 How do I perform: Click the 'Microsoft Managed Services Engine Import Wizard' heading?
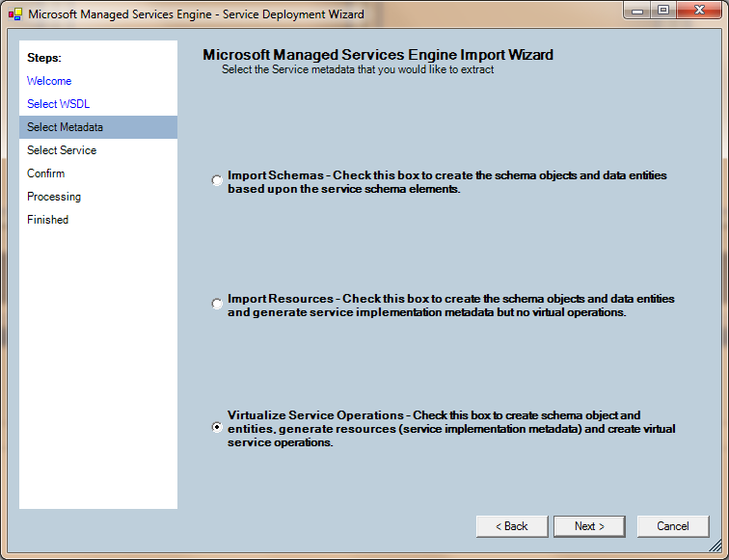pos(378,55)
